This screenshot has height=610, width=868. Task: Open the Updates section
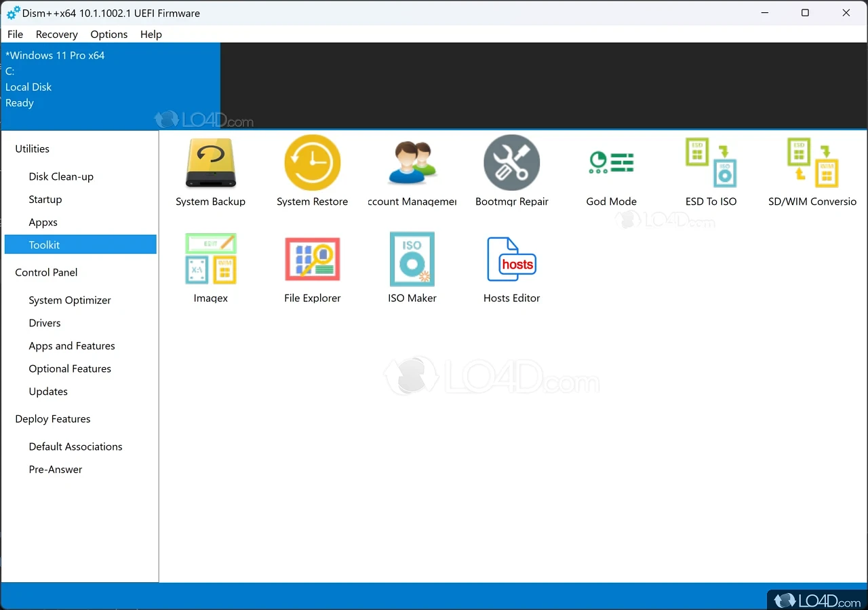click(48, 392)
